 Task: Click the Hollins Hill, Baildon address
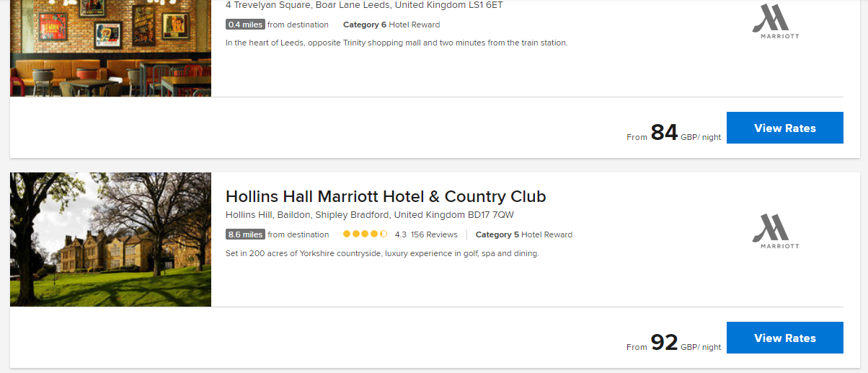coord(370,215)
